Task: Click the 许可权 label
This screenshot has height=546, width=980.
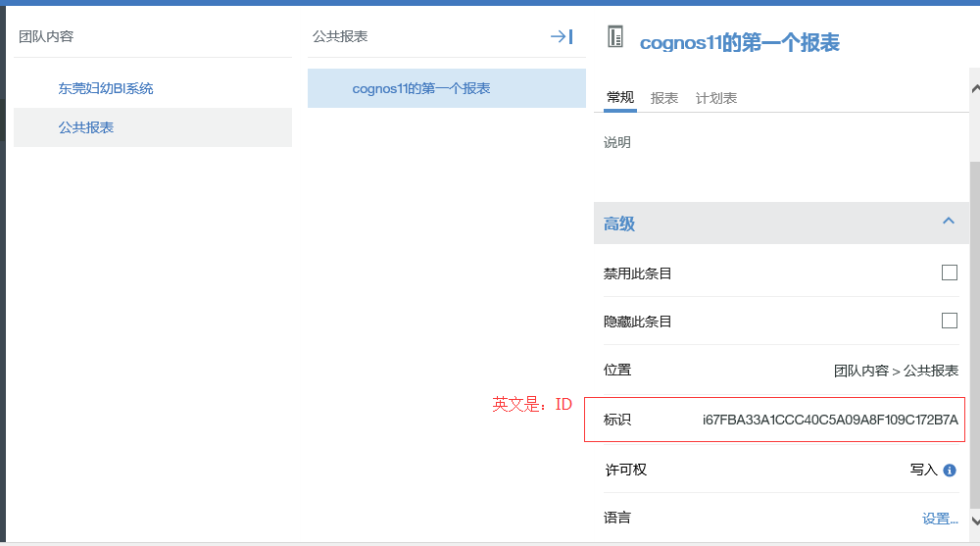Action: [x=625, y=470]
